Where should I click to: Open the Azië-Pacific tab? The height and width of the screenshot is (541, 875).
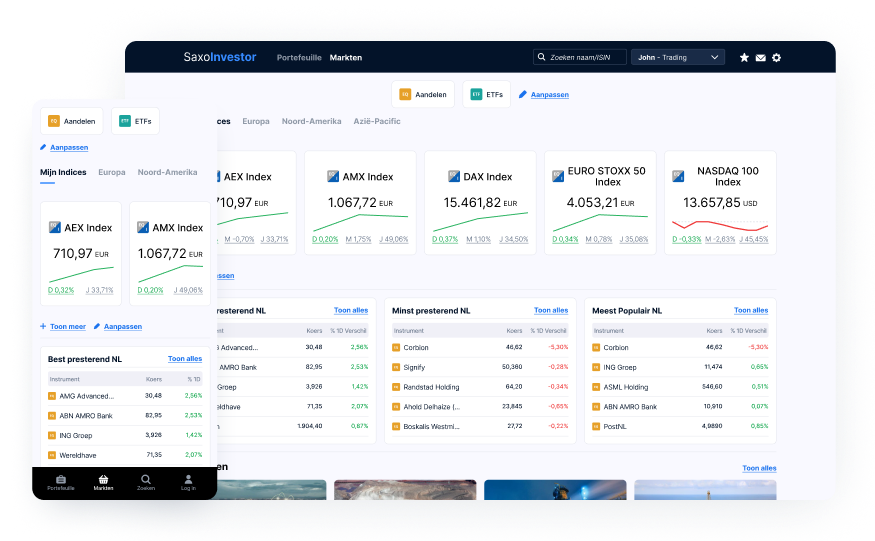coord(377,121)
